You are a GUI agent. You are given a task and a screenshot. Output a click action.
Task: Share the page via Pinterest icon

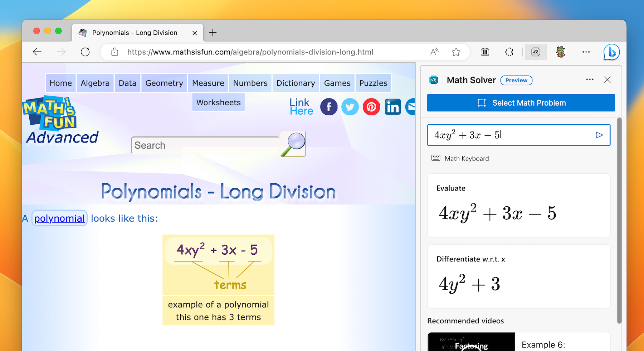(371, 107)
